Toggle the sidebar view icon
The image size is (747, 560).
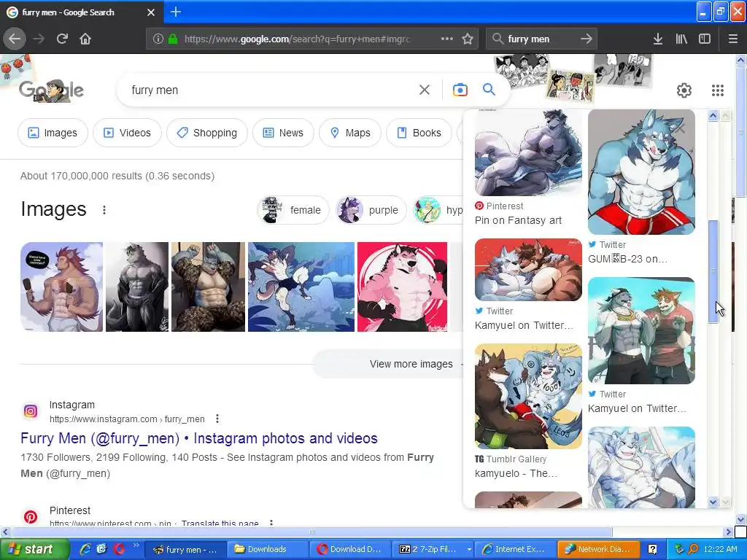[x=705, y=39]
